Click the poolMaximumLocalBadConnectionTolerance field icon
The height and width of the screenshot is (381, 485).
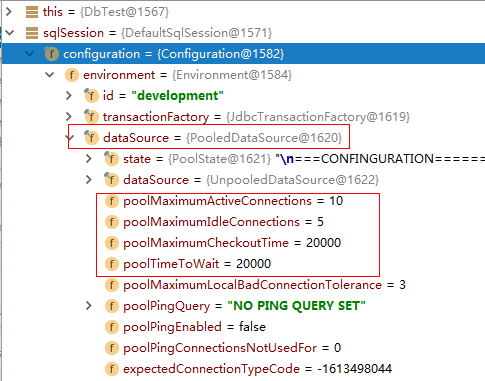112,285
